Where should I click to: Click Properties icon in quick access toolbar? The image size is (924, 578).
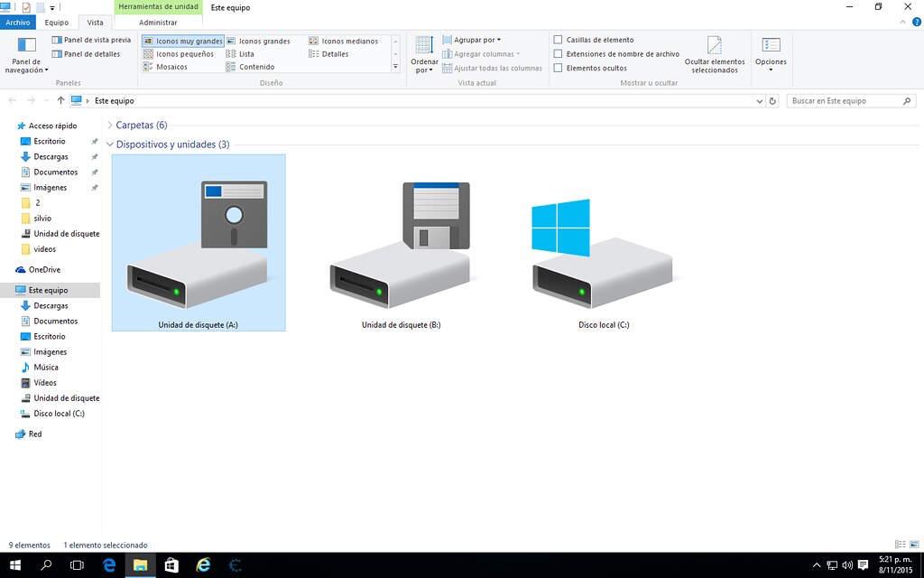click(26, 7)
